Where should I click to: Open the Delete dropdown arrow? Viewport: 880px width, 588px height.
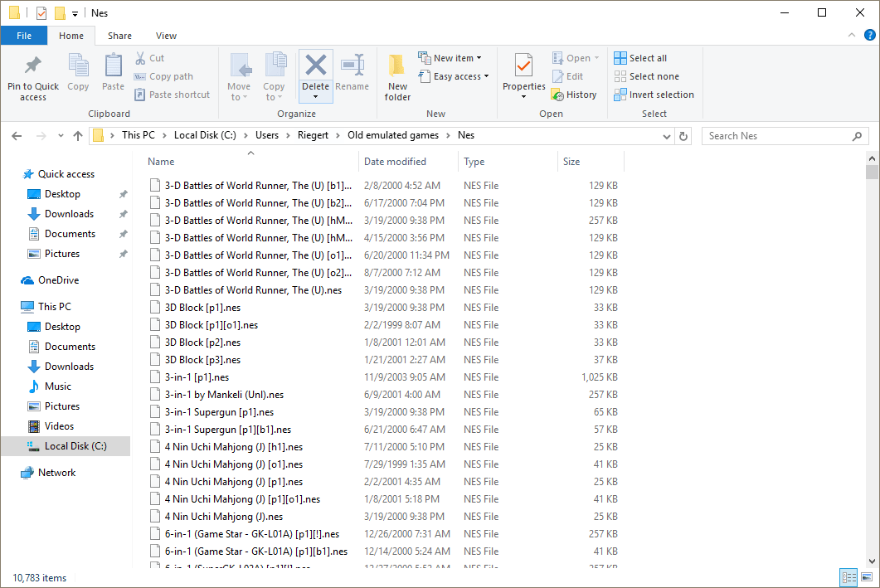coord(315,97)
